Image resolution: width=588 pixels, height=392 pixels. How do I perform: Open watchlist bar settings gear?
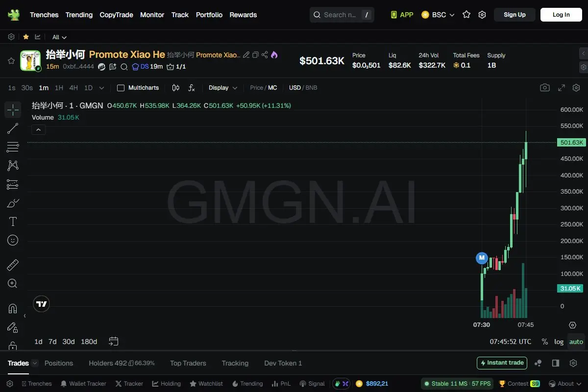click(11, 37)
